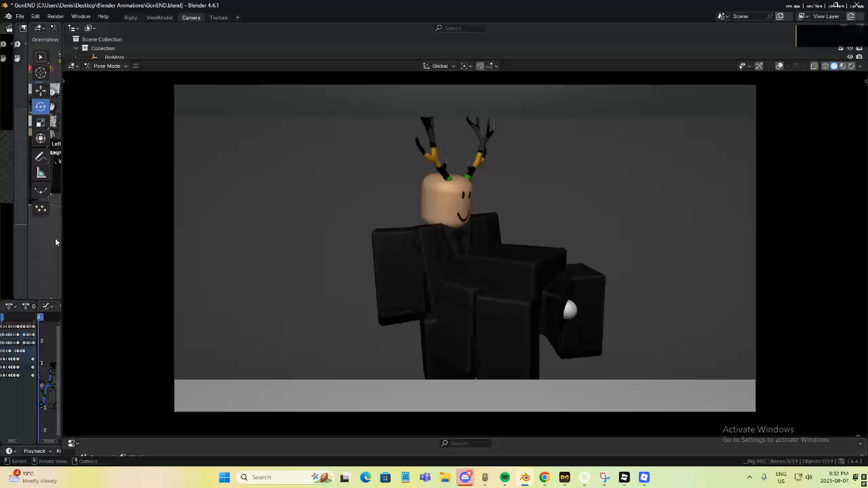The width and height of the screenshot is (868, 488).
Task: Activate the Annotate tool
Action: click(41, 157)
